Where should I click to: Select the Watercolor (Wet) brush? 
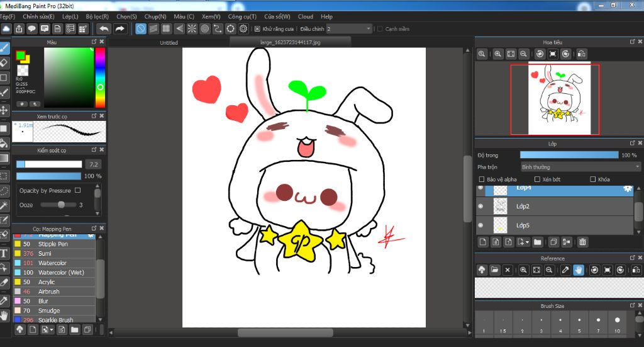(x=61, y=273)
